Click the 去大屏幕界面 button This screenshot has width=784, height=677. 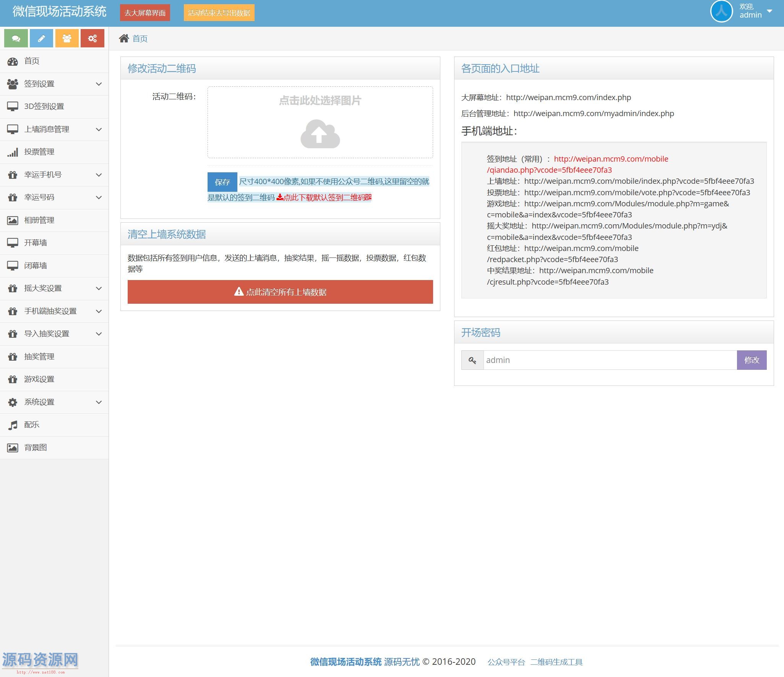145,13
